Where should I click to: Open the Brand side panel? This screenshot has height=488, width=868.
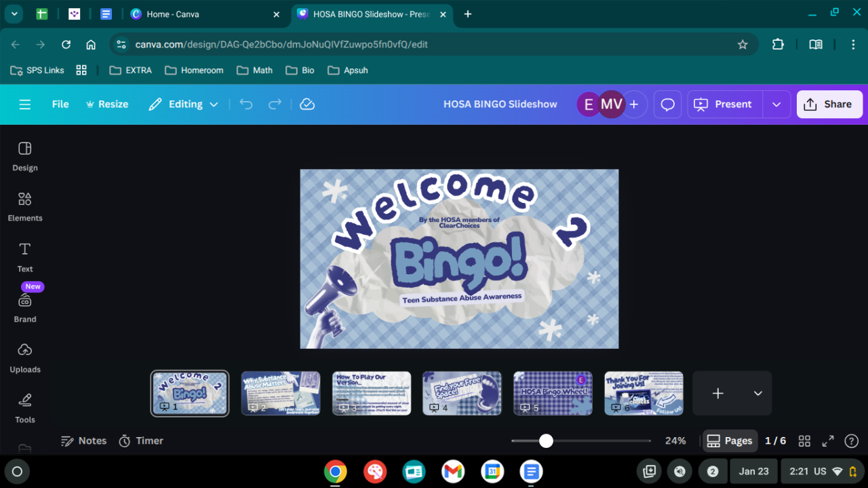tap(25, 307)
